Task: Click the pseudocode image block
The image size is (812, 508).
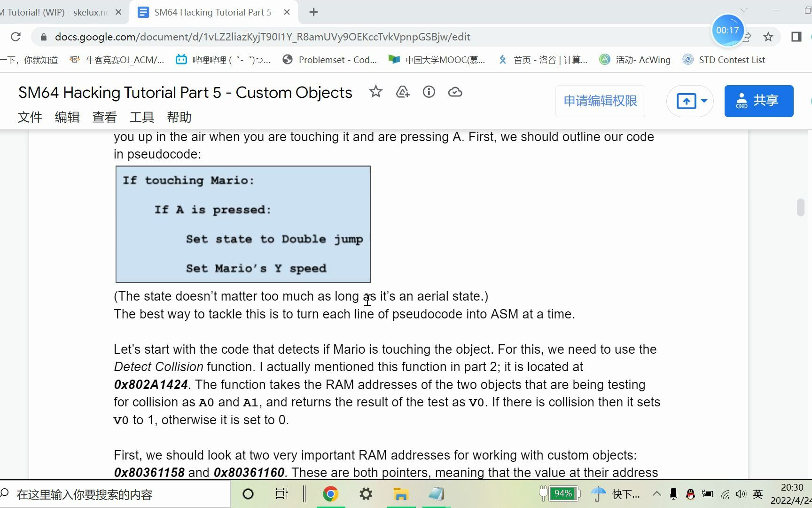Action: coord(243,224)
